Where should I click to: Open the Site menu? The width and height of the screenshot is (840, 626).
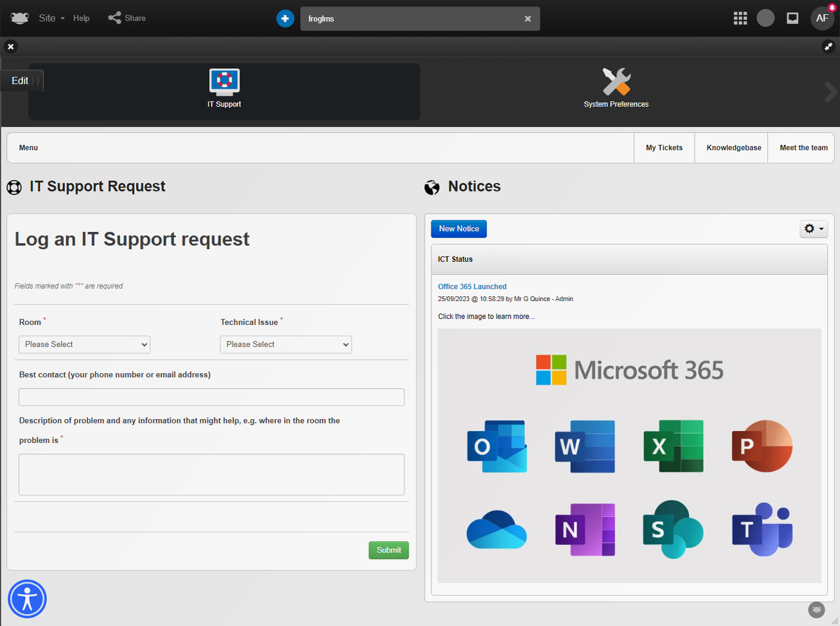[x=51, y=18]
